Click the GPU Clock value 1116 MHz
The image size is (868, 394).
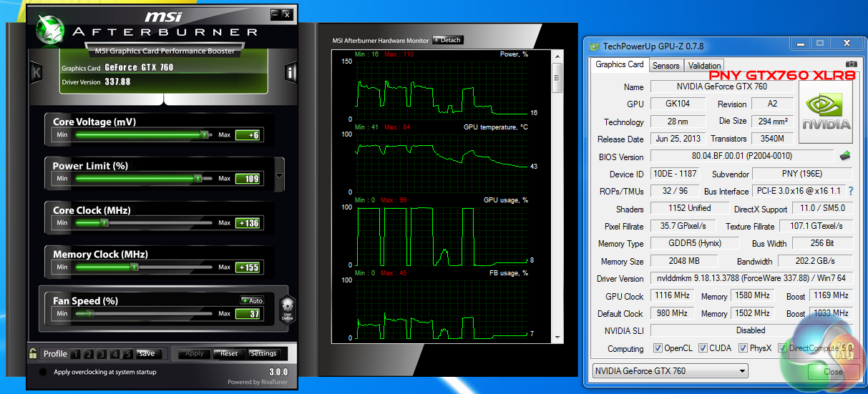pyautogui.click(x=672, y=295)
